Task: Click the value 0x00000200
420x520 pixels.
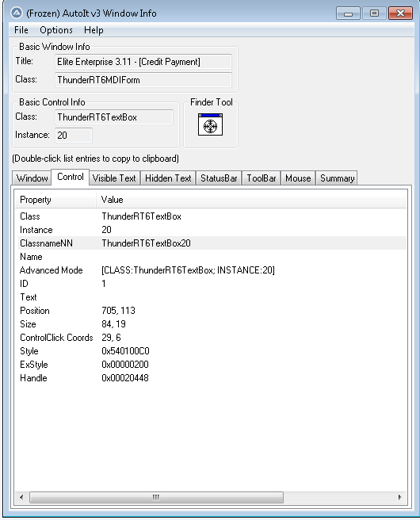Action: pyautogui.click(x=125, y=365)
